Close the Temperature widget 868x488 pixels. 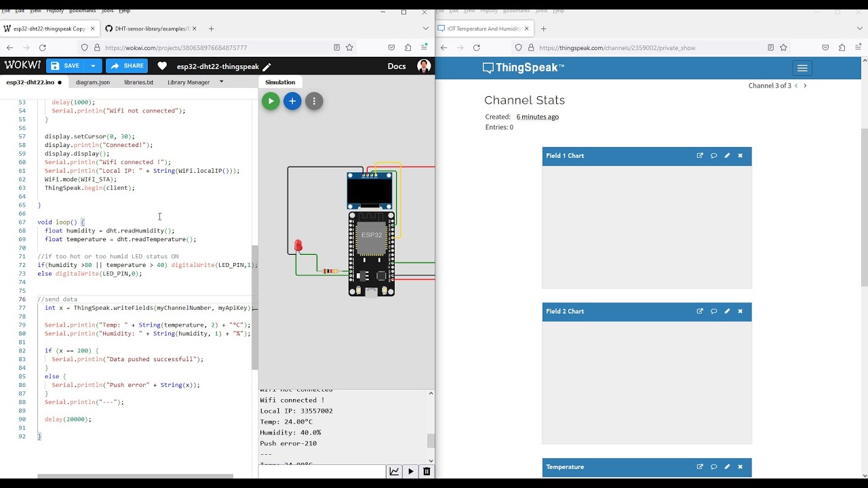click(740, 466)
